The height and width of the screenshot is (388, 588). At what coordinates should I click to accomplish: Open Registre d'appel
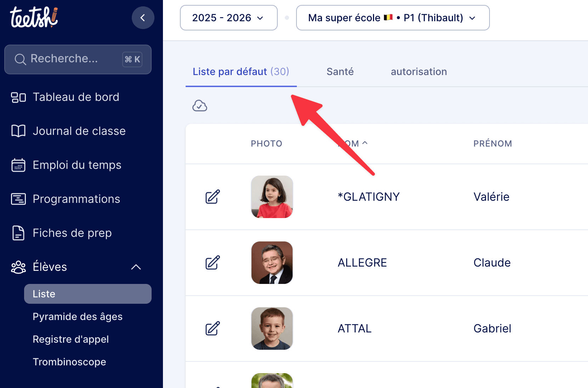coord(70,339)
